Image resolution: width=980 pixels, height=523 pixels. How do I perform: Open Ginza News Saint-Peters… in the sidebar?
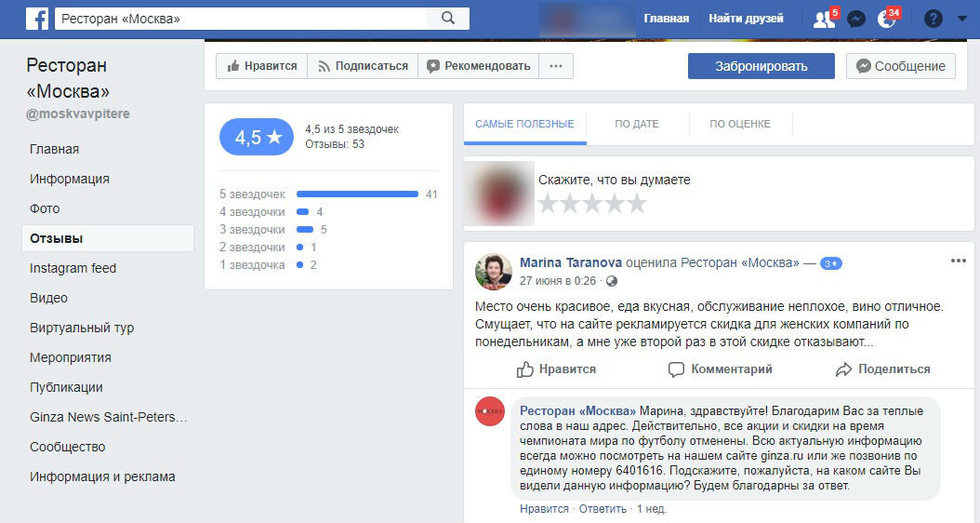(x=108, y=417)
